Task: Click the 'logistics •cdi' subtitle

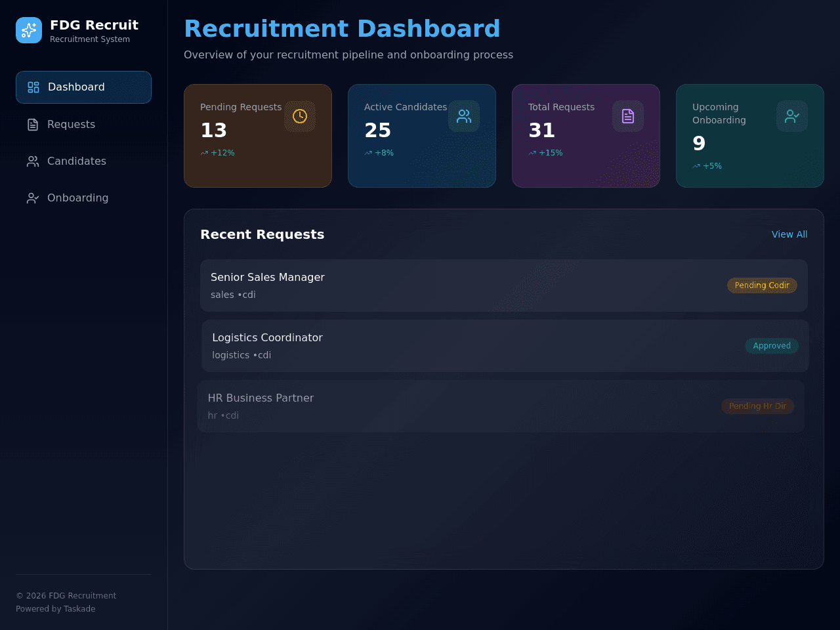Action: pyautogui.click(x=241, y=355)
